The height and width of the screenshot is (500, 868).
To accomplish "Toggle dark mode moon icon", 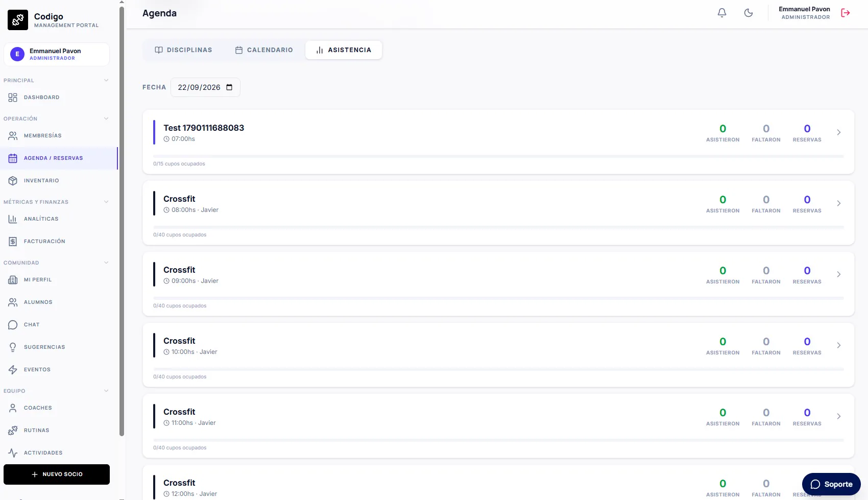I will (x=749, y=13).
